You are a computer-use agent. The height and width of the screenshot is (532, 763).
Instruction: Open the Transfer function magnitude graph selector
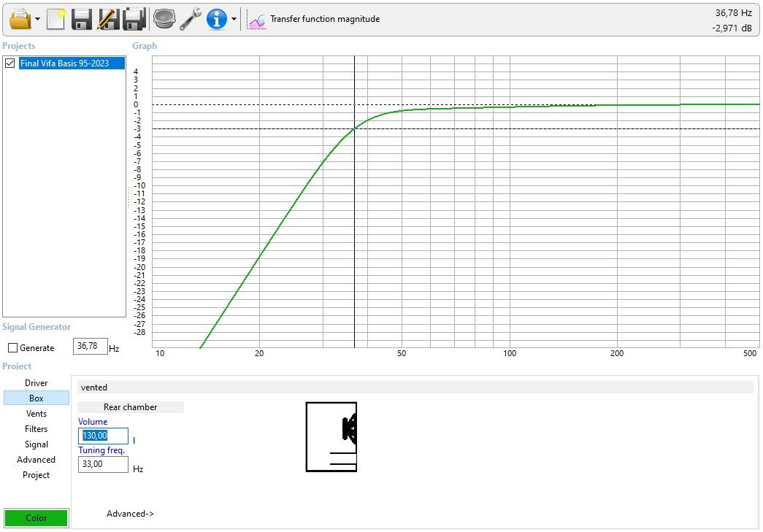point(325,19)
